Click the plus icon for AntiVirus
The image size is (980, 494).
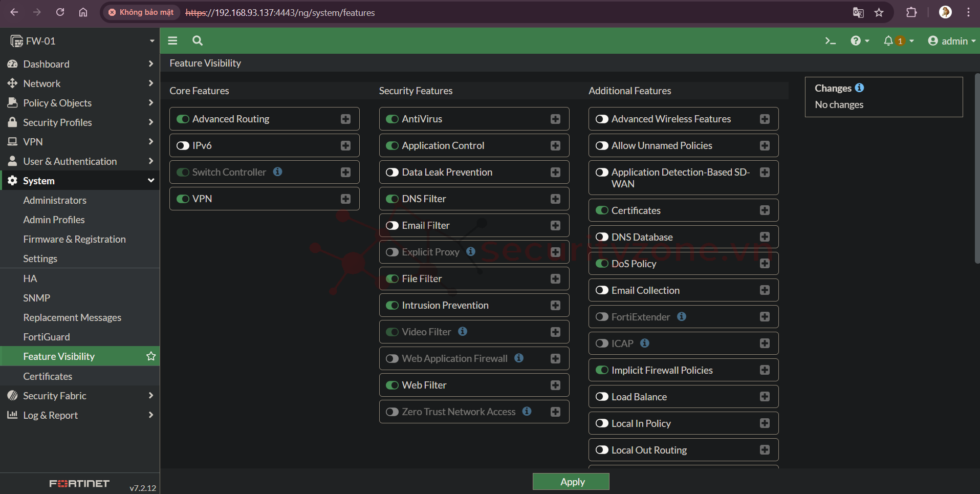555,119
